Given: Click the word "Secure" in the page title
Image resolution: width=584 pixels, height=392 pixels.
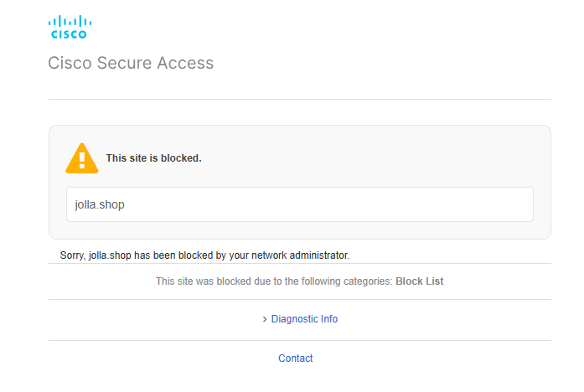Looking at the screenshot, I should pos(124,63).
